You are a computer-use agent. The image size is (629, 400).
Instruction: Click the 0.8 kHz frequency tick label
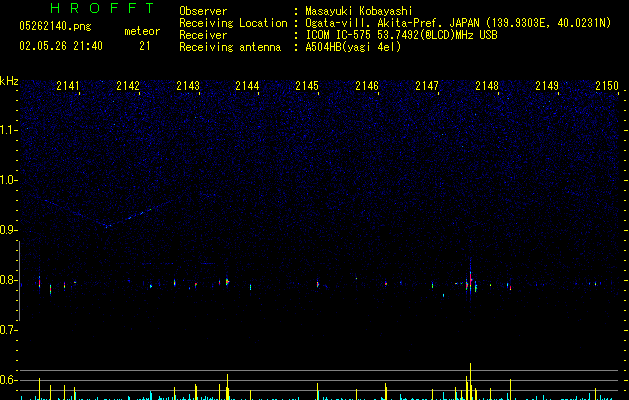click(x=8, y=280)
